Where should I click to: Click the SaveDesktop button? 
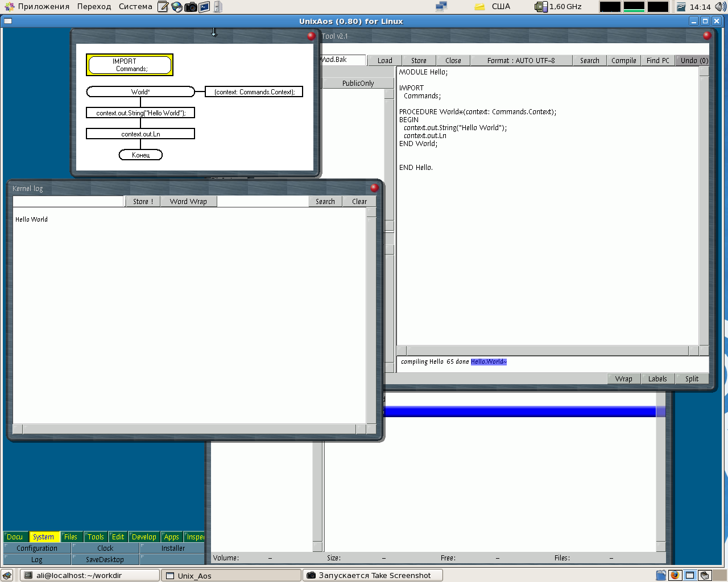[x=105, y=560]
